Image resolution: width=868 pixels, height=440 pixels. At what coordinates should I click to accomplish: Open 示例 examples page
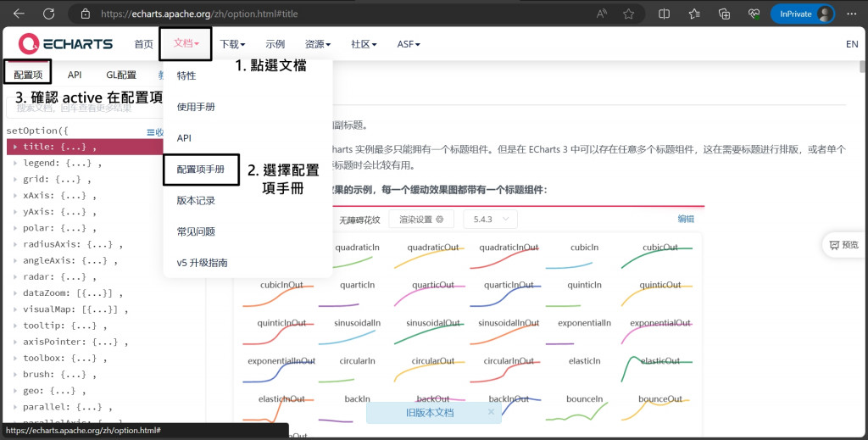click(275, 44)
